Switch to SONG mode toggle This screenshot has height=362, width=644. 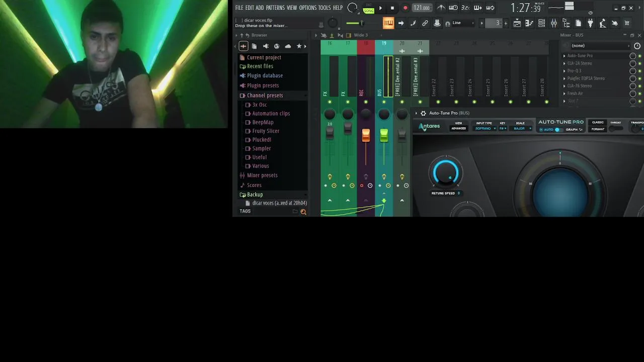tap(369, 11)
